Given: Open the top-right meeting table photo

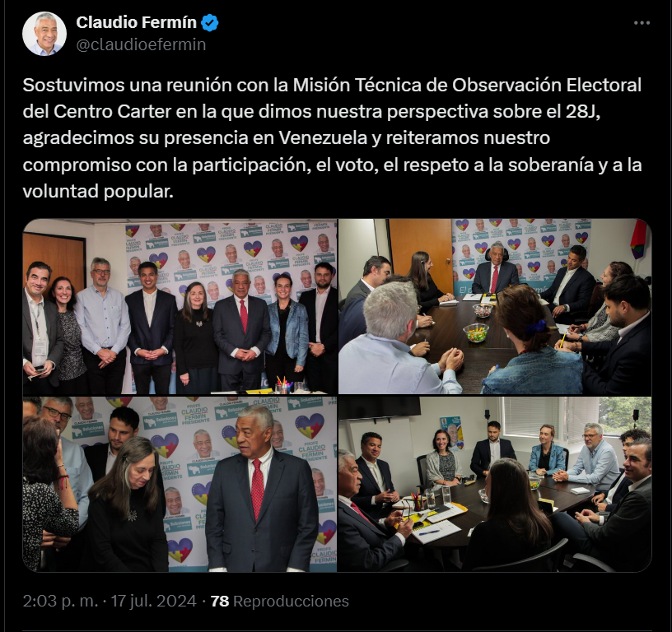Looking at the screenshot, I should tap(495, 307).
